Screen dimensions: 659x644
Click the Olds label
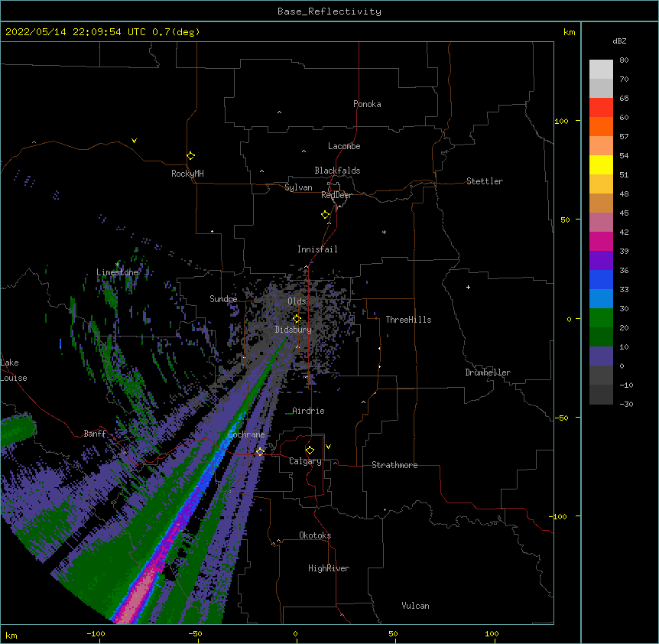coord(297,301)
